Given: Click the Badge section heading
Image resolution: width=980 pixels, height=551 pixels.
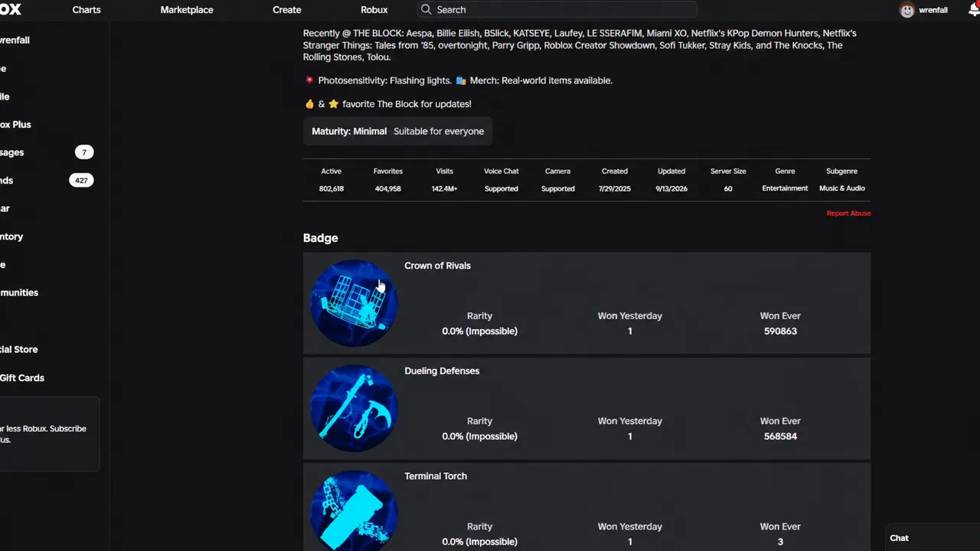Looking at the screenshot, I should (x=321, y=238).
